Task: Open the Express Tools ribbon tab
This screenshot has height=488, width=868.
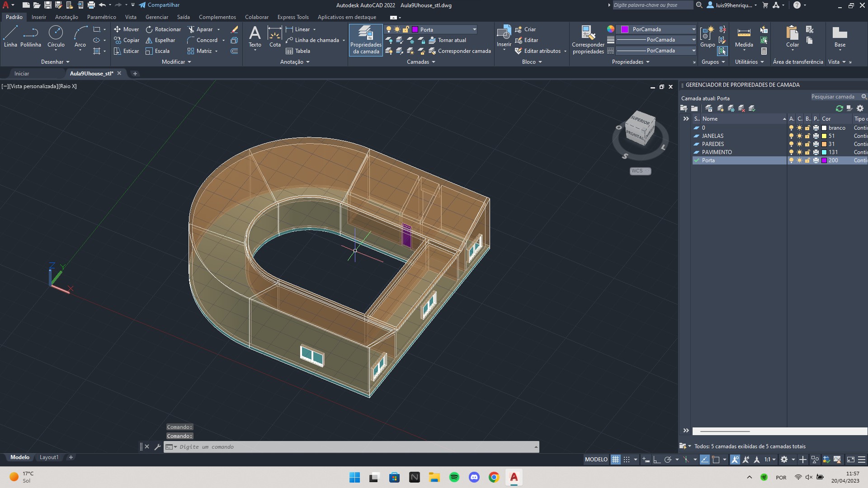Action: coord(293,17)
